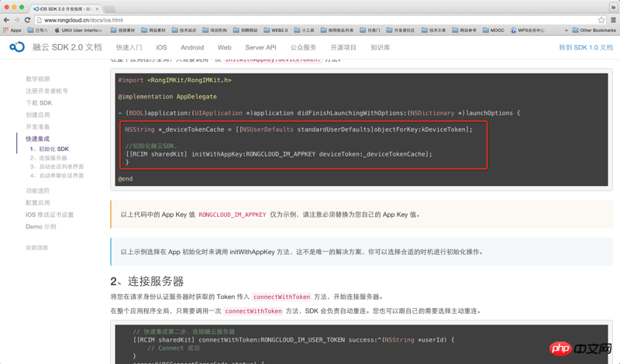Open the iOS nav item
620x364 pixels.
pyautogui.click(x=161, y=47)
